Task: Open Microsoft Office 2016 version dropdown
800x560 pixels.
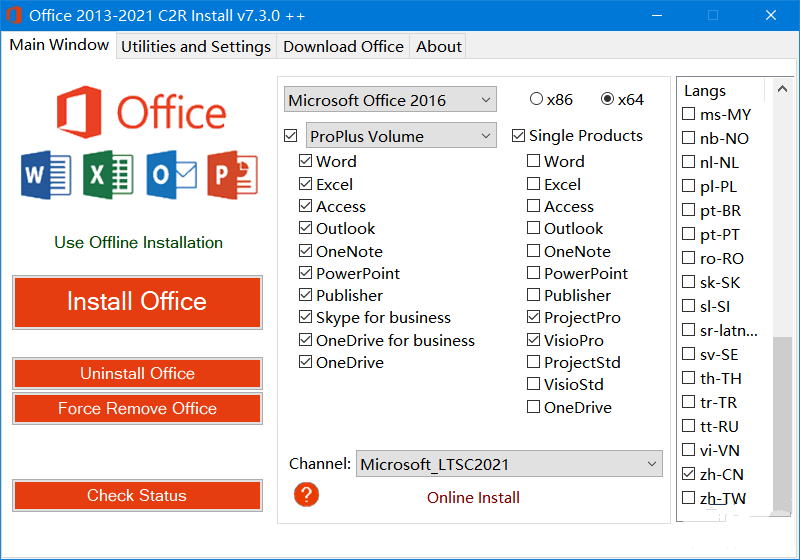Action: [390, 99]
